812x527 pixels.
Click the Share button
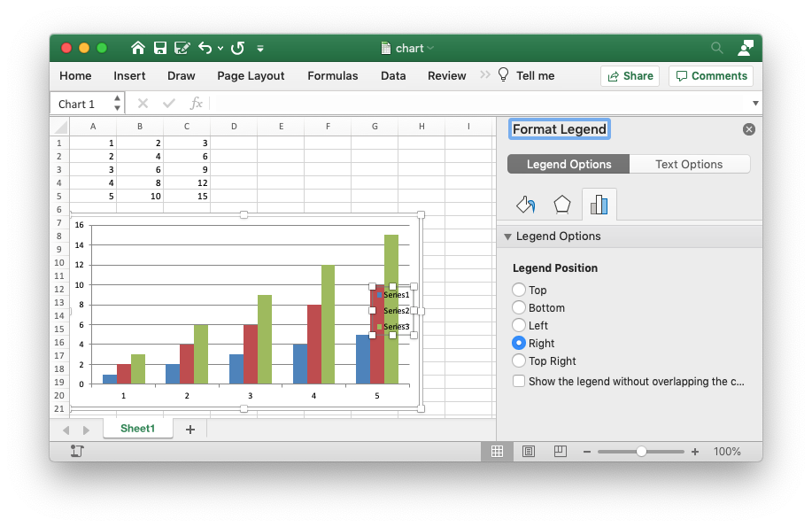pyautogui.click(x=630, y=76)
